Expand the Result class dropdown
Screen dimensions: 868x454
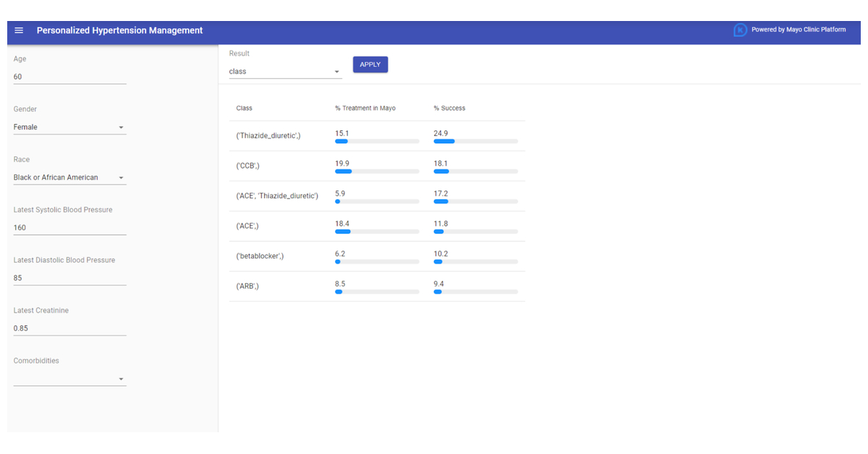[285, 72]
